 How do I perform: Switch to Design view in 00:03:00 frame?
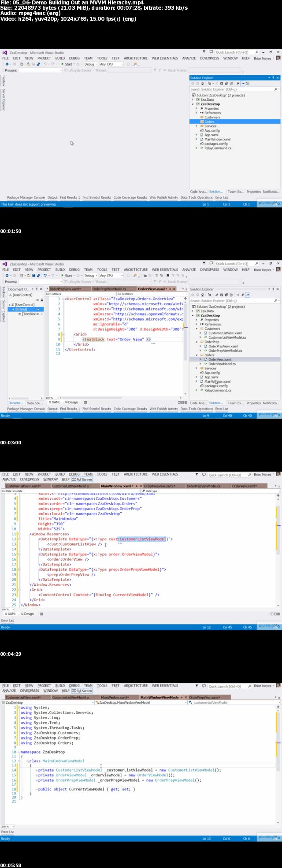coord(71,403)
